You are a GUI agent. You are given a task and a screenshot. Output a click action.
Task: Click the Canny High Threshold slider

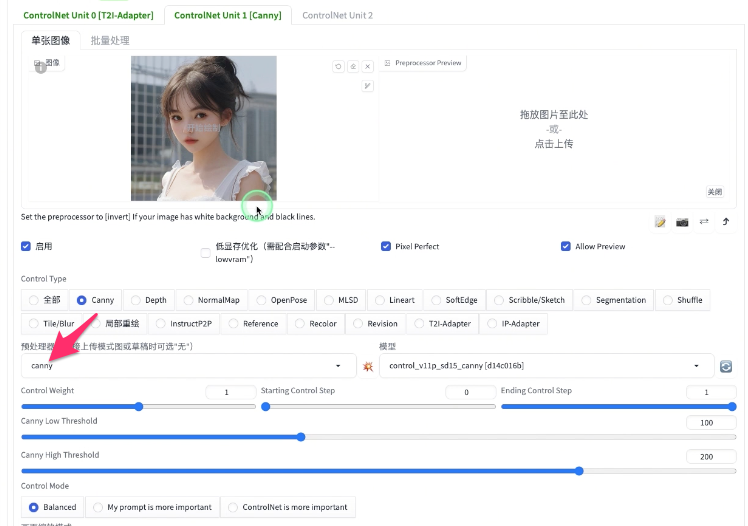[379, 471]
